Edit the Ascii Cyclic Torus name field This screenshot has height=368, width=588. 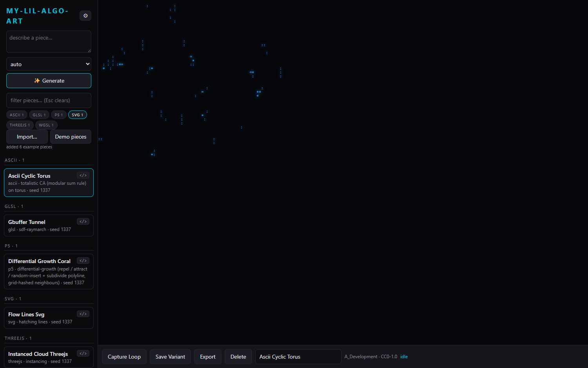[298, 357]
